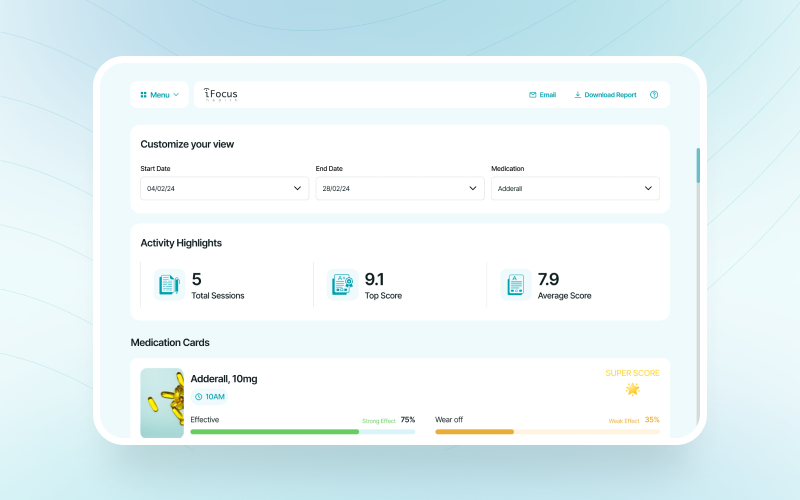Click the Average Score report icon
The height and width of the screenshot is (500, 800).
(x=516, y=285)
